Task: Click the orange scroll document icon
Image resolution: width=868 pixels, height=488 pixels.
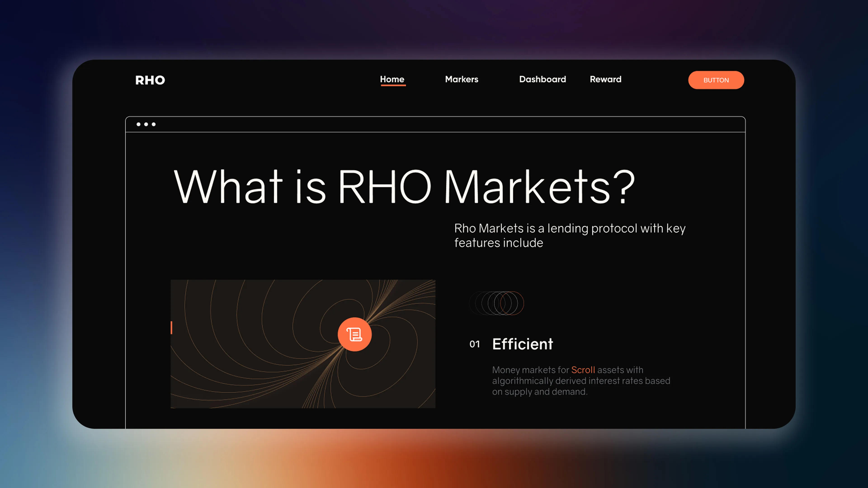Action: pos(354,334)
